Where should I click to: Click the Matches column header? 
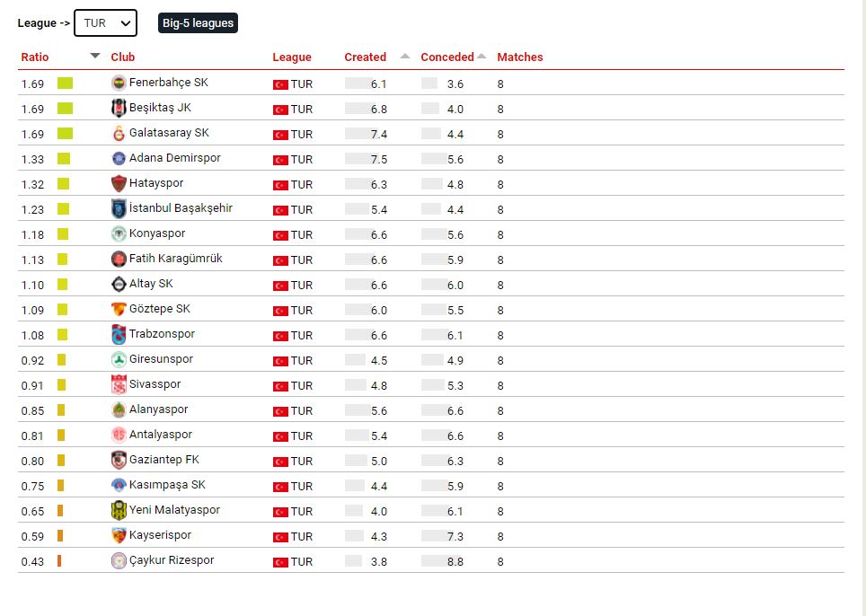coord(520,57)
